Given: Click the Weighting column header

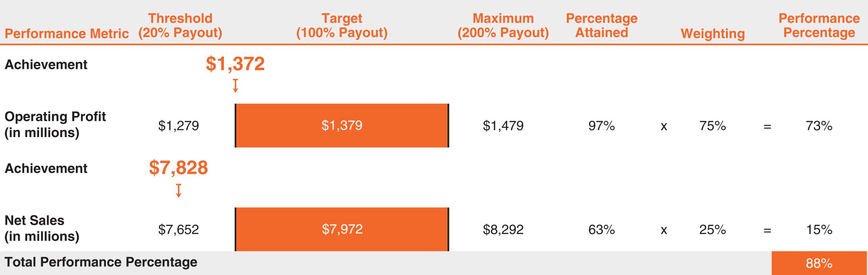Looking at the screenshot, I should 713,33.
